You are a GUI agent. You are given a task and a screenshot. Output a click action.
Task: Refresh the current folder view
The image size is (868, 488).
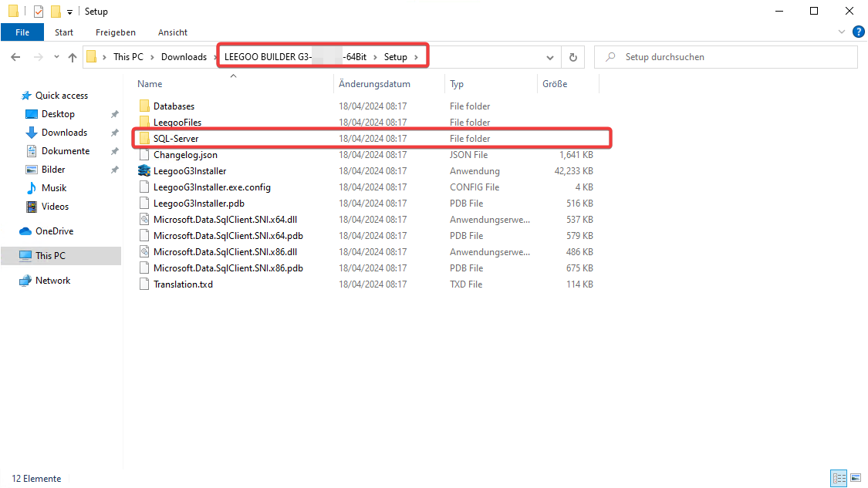[x=573, y=57]
